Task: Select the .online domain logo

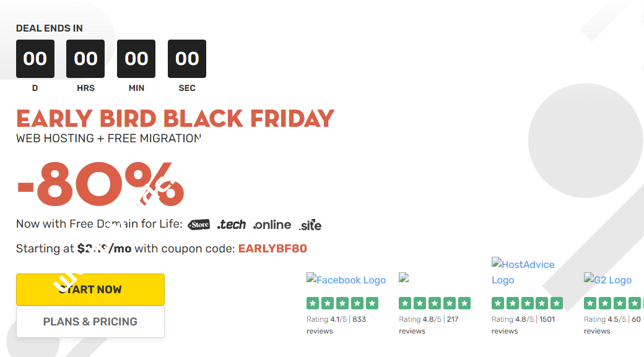Action: coord(273,225)
